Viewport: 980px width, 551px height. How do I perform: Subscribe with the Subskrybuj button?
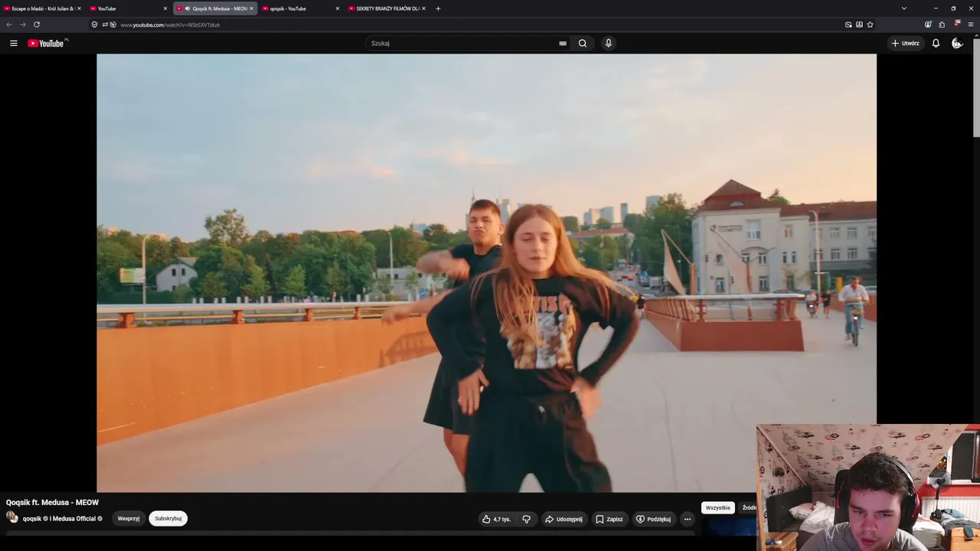pos(168,519)
